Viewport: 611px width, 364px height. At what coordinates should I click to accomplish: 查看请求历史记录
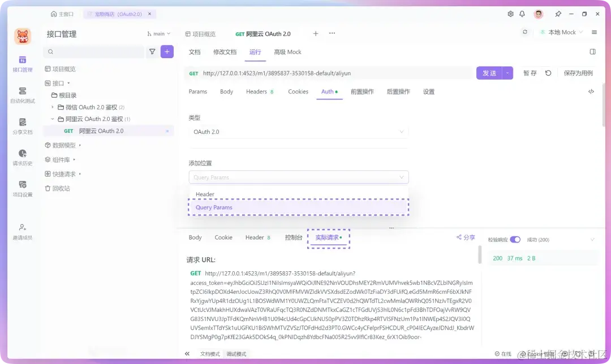tap(21, 157)
